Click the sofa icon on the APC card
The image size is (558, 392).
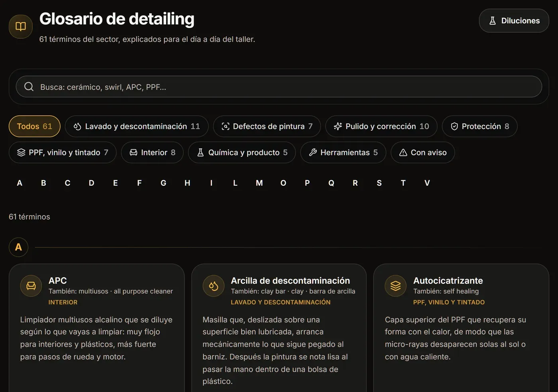point(31,286)
